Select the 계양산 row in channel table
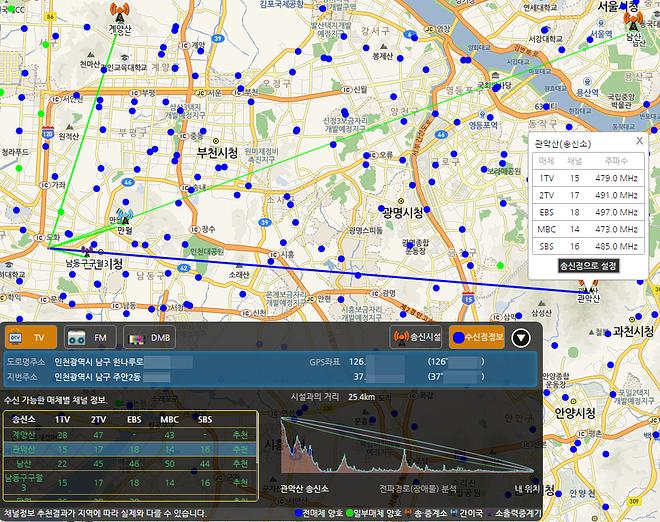The image size is (660, 522). click(130, 435)
